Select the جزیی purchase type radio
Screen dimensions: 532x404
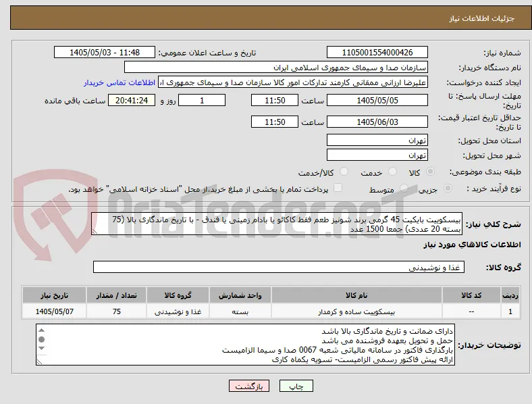[x=448, y=188]
